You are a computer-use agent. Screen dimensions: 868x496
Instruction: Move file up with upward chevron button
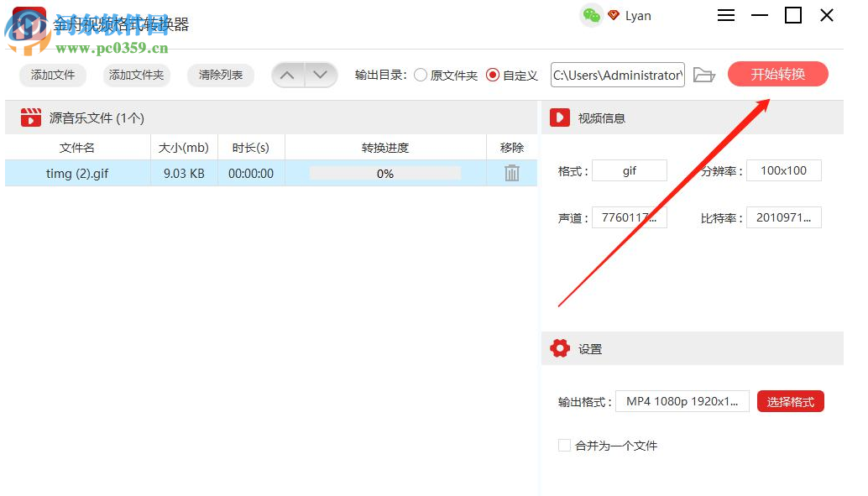tap(288, 75)
